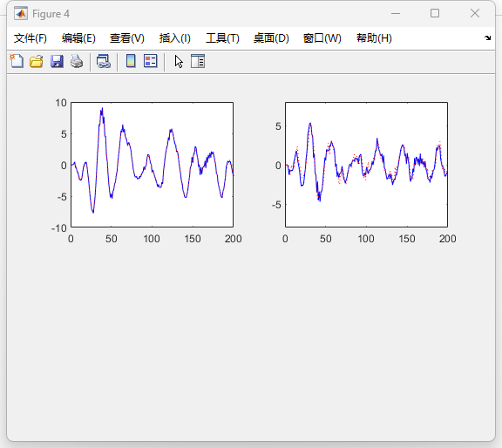Open the 窗口(W) menu
This screenshot has width=502, height=448.
(x=322, y=38)
